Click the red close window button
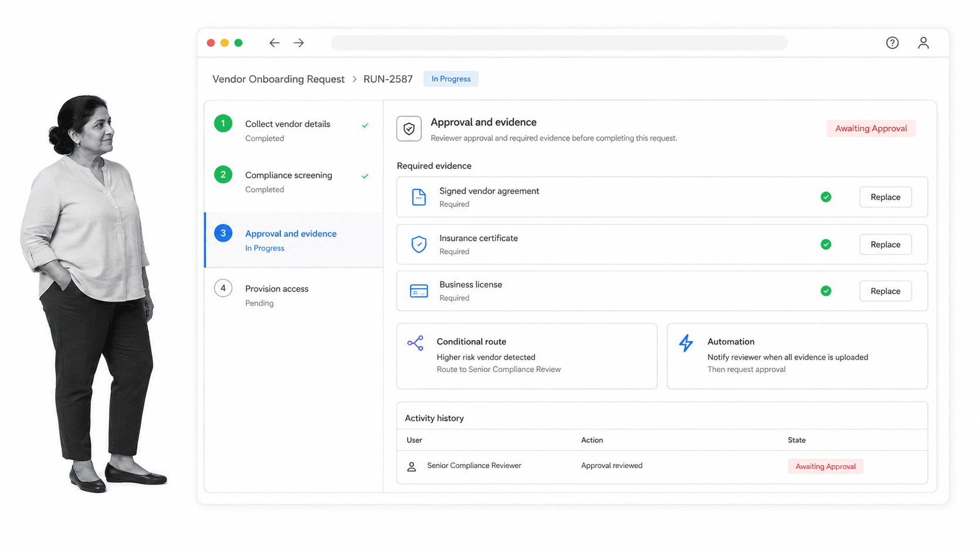Viewport: 980px width, 552px height. [x=211, y=43]
